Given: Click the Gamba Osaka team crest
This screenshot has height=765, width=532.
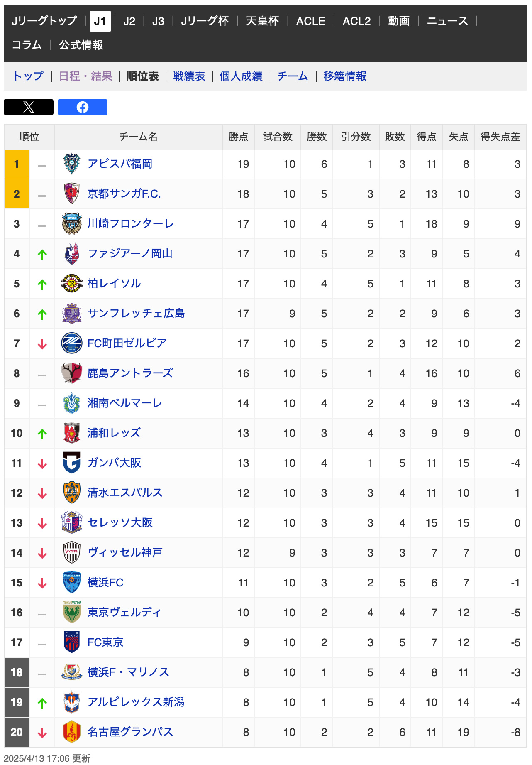Looking at the screenshot, I should [x=71, y=463].
